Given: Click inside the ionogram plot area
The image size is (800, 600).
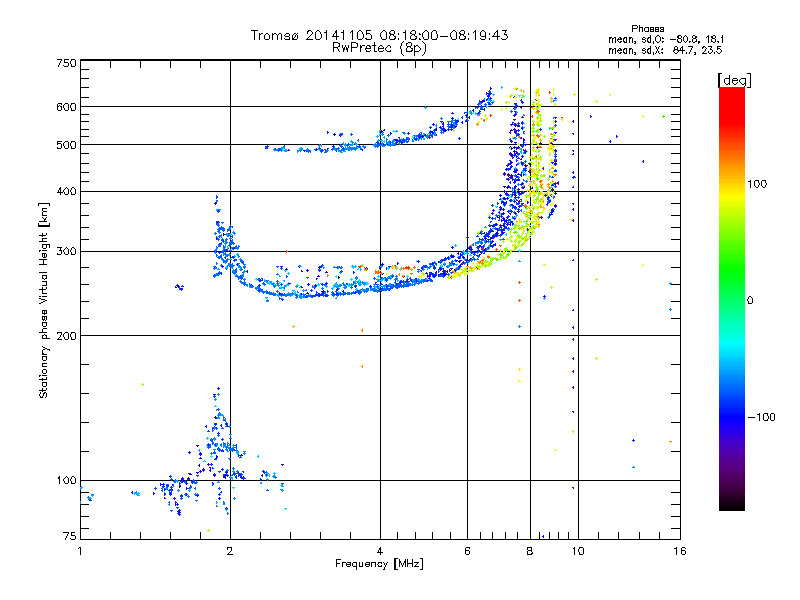Looking at the screenshot, I should click(x=380, y=299).
